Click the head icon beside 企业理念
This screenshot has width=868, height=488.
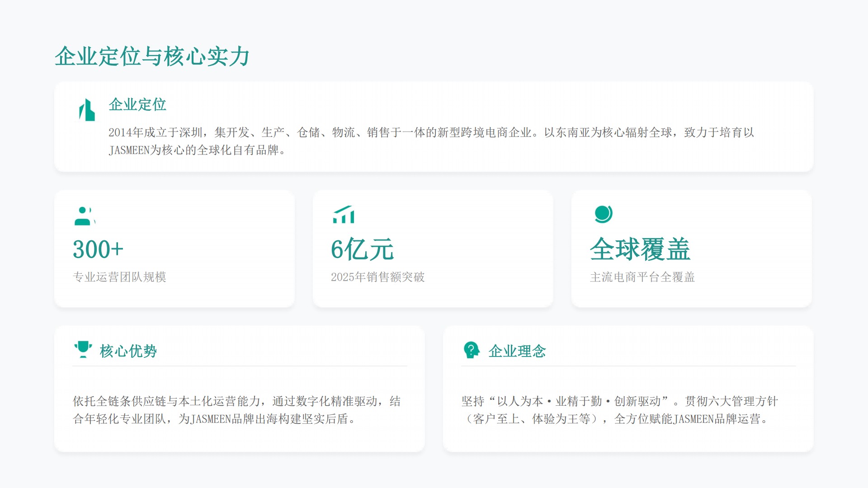pyautogui.click(x=471, y=350)
